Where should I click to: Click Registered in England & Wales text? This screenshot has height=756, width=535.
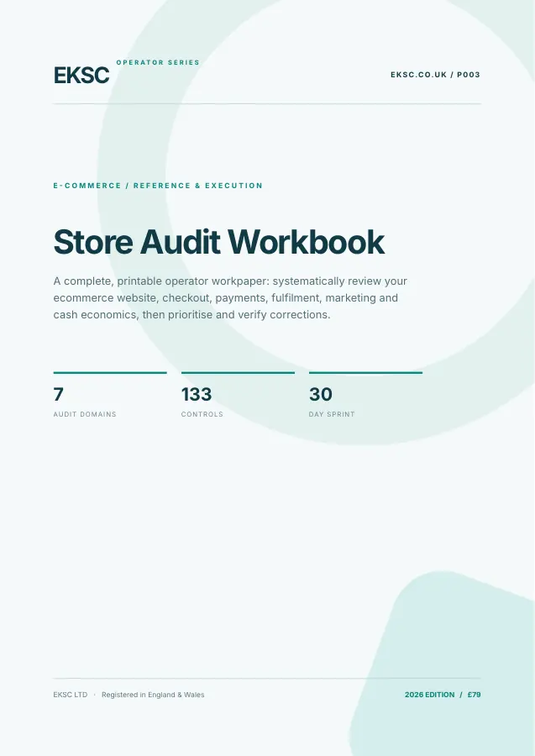pyautogui.click(x=153, y=695)
